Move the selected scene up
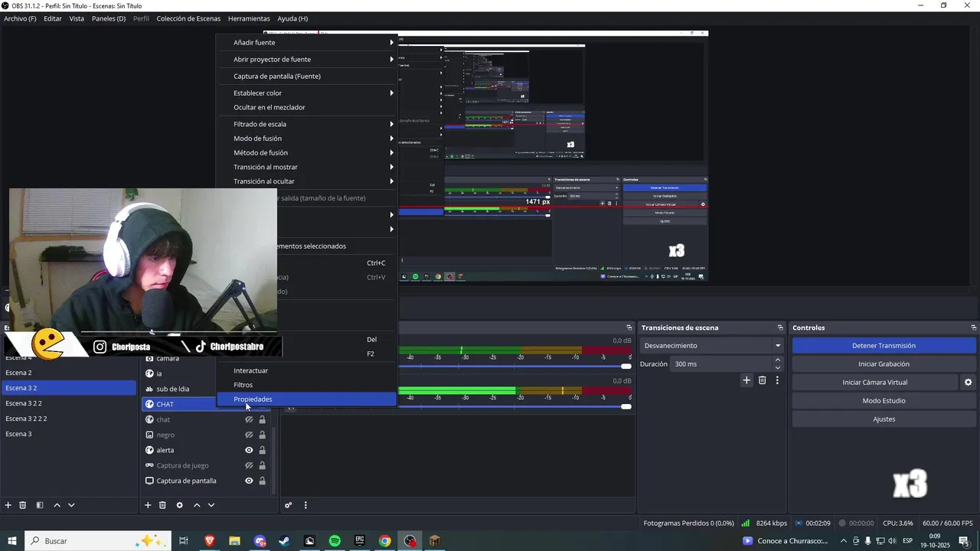The image size is (980, 551). pyautogui.click(x=57, y=505)
